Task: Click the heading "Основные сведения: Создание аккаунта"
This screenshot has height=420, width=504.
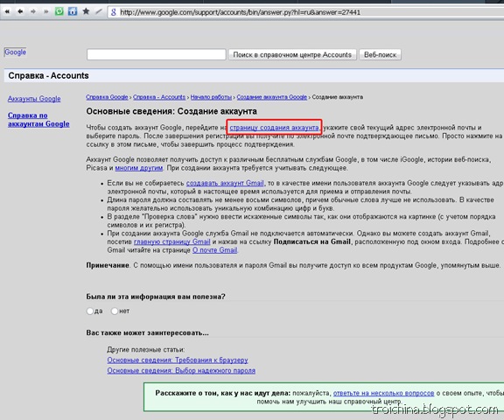Action: [x=171, y=111]
